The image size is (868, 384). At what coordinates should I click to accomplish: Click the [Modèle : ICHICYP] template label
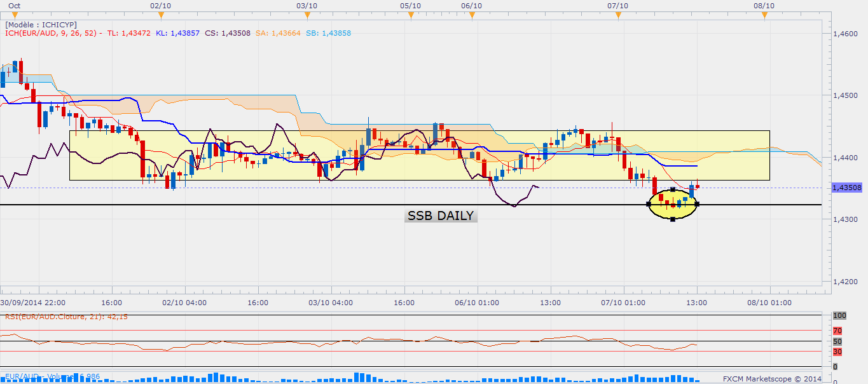[41, 24]
